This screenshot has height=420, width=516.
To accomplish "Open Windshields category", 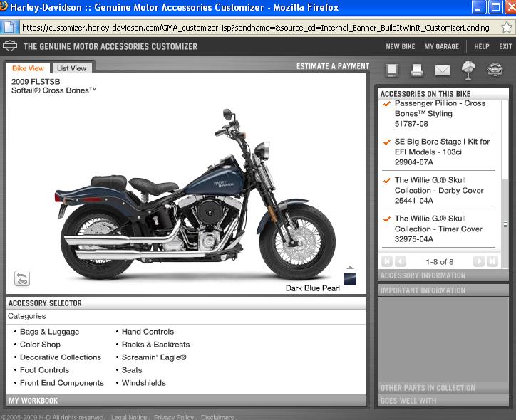I will 144,383.
